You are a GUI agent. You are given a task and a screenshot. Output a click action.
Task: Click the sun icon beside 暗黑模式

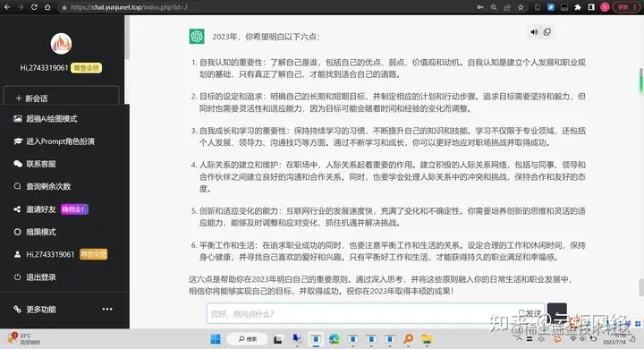pyautogui.click(x=17, y=232)
